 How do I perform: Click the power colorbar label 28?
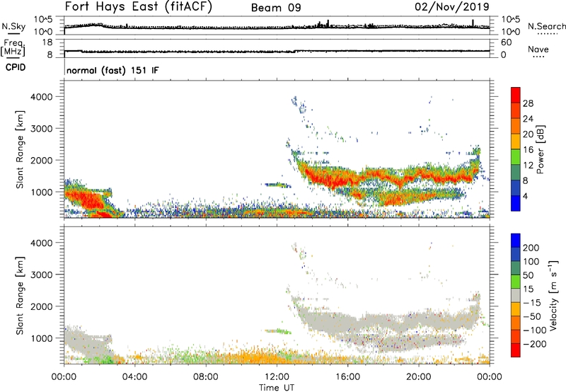pos(528,103)
